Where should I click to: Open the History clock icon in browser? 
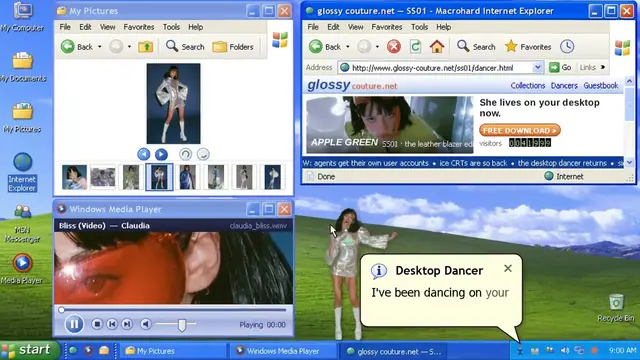[567, 47]
